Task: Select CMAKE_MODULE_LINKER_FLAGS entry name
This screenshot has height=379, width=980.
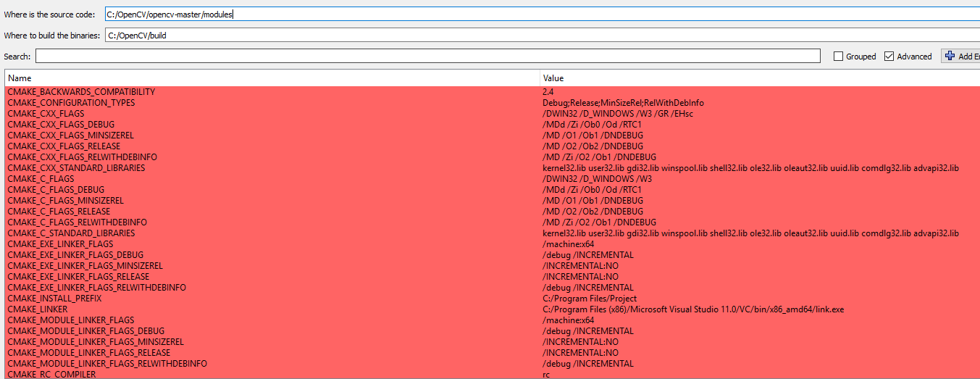Action: click(x=70, y=320)
